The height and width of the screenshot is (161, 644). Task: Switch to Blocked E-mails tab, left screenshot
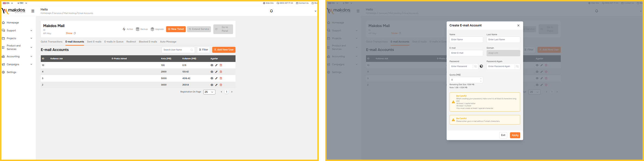click(x=148, y=42)
